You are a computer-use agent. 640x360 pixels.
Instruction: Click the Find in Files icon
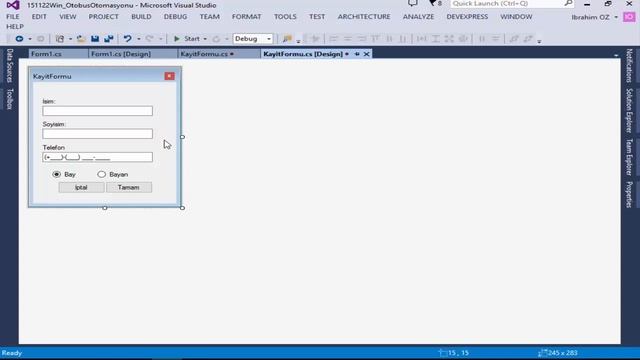click(x=287, y=39)
